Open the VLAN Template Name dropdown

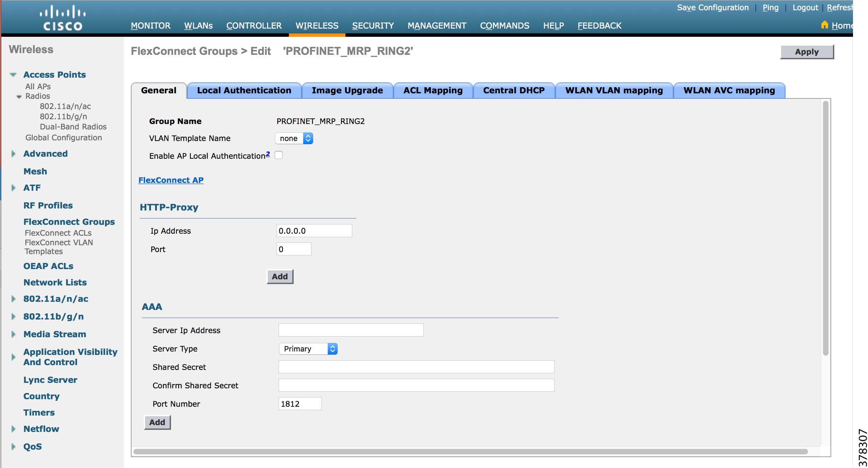click(294, 138)
